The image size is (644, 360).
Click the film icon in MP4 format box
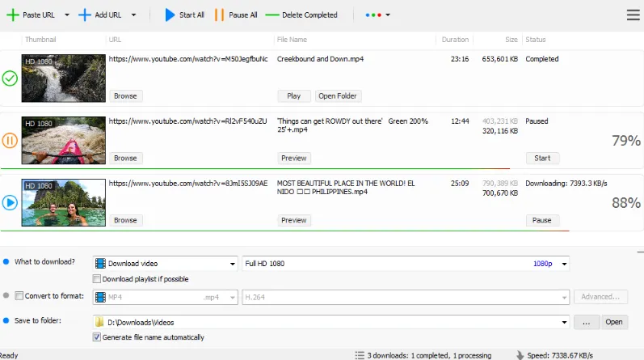(101, 297)
